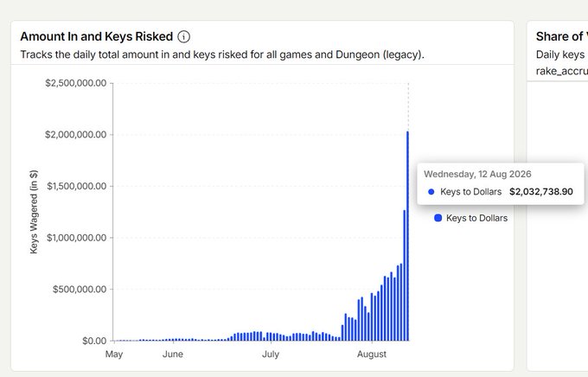Click the May label on the x-axis

coord(114,355)
